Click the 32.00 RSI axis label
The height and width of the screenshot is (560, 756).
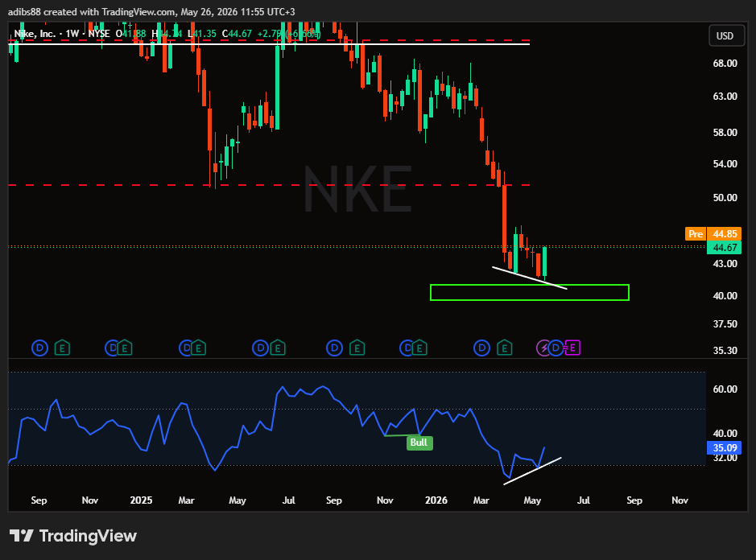coord(725,458)
